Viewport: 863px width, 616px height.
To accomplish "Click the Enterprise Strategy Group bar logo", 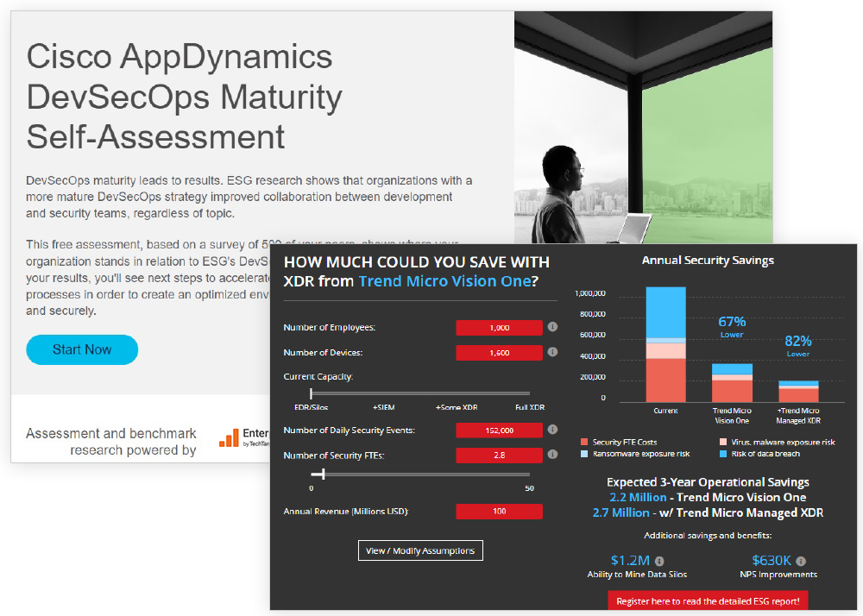I will 229,438.
